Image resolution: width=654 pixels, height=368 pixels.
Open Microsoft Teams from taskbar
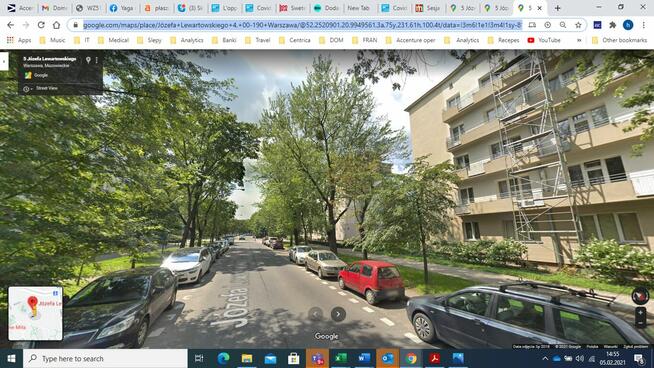click(x=317, y=358)
